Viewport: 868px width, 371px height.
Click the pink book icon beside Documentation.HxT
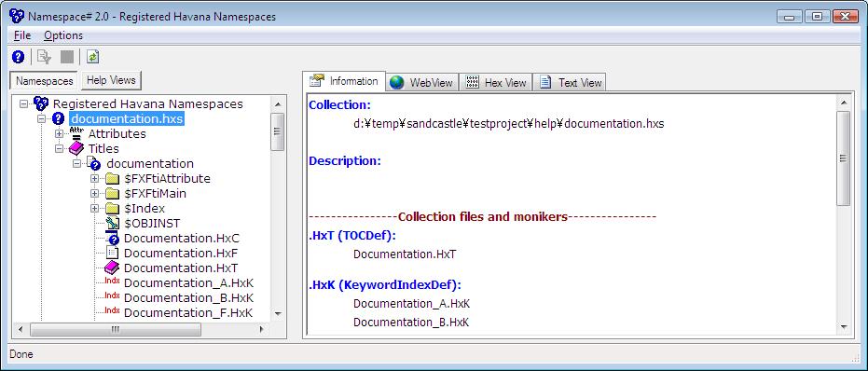(113, 268)
